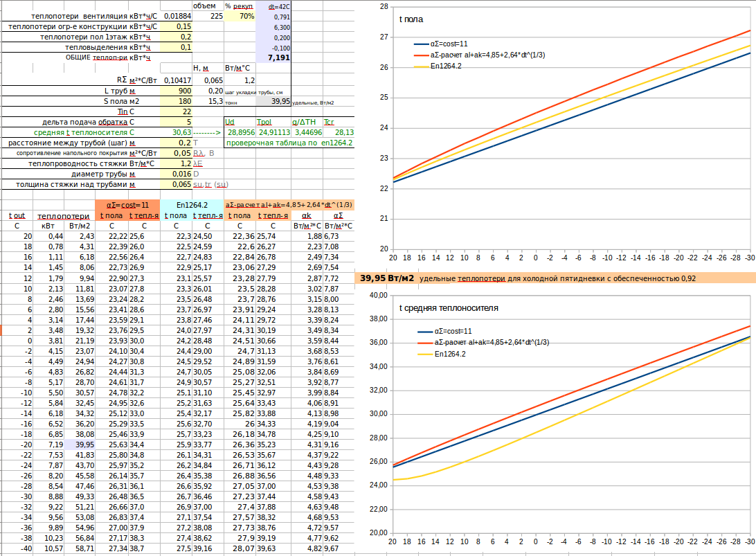Click the recuperation percentage cell 70%

pyautogui.click(x=240, y=16)
